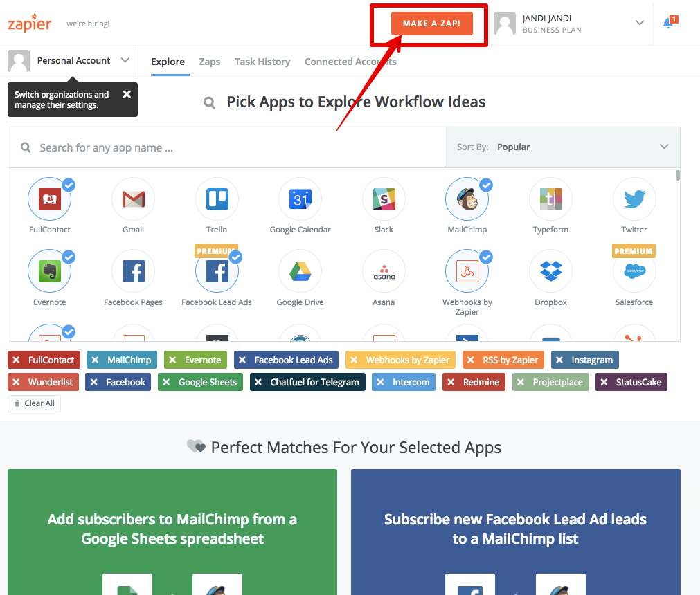The image size is (700, 595).
Task: Click the Webhooks by Zapier icon
Action: (467, 271)
